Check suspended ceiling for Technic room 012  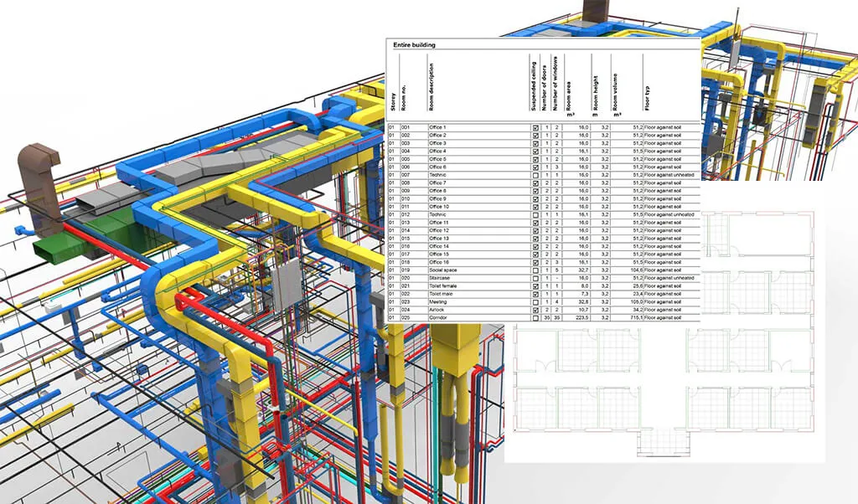click(535, 215)
